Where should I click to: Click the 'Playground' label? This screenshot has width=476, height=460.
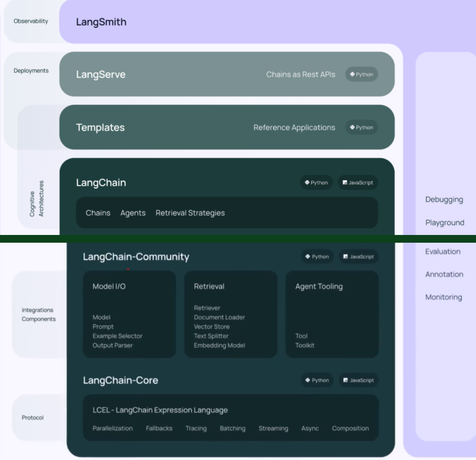(x=445, y=223)
